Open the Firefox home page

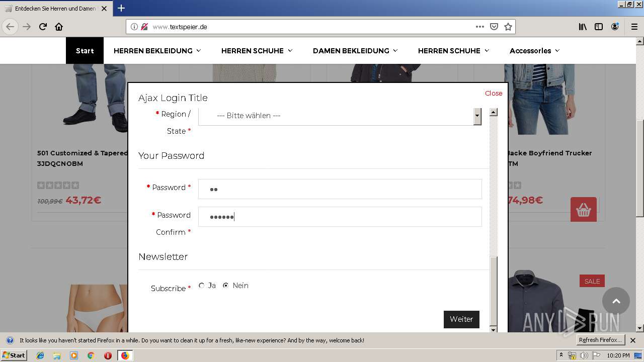(59, 27)
